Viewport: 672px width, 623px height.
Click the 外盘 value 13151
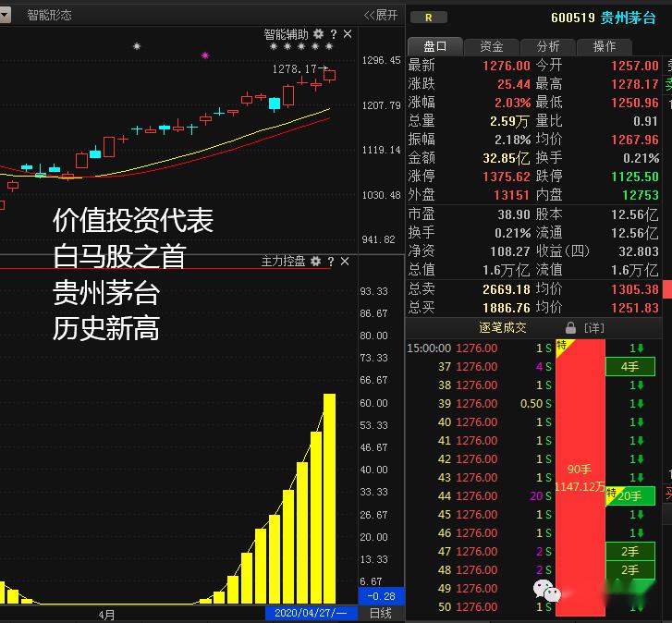(511, 195)
